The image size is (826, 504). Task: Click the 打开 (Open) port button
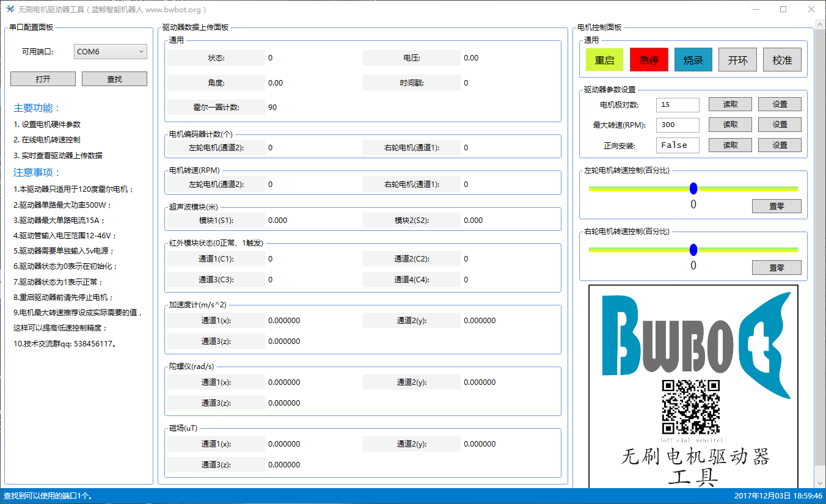43,79
